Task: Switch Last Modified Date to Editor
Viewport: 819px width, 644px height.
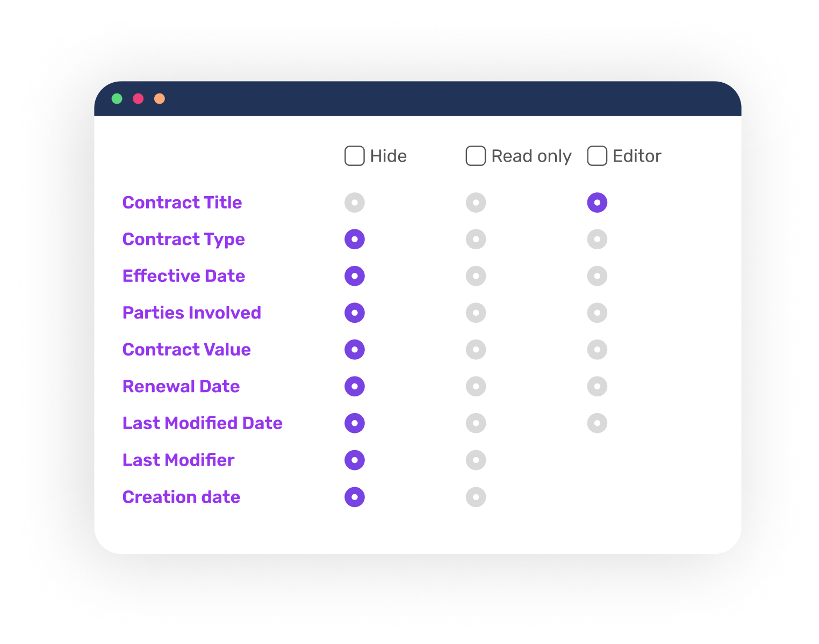Action: 597,423
